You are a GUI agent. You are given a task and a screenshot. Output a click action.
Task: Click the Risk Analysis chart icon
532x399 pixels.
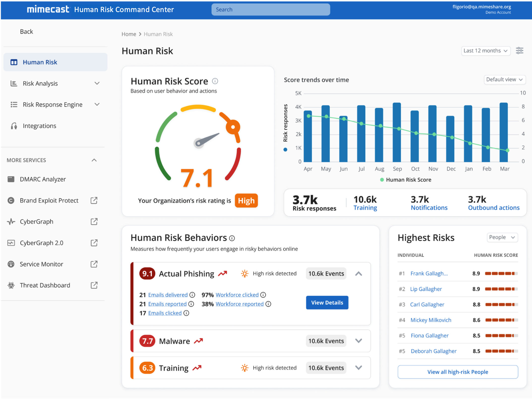tap(14, 84)
